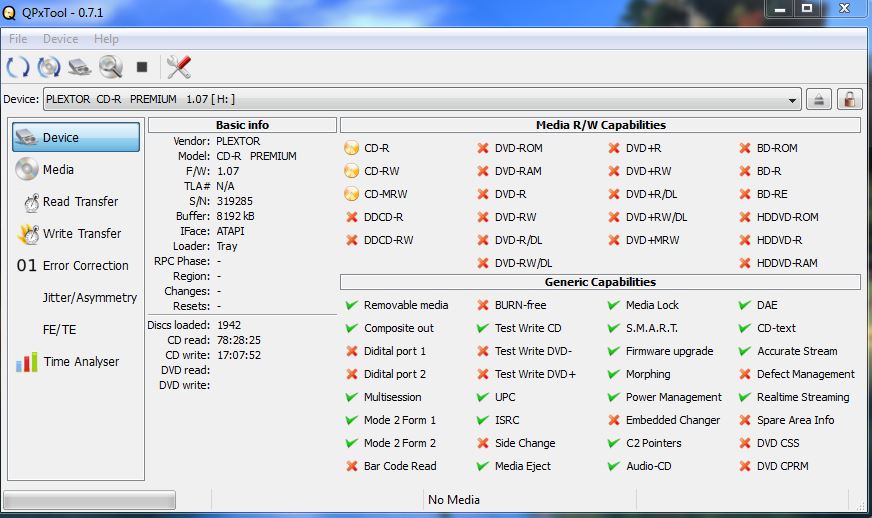Click the red cross next to BD-ROM
Viewport: 872px width, 518px height.
click(x=745, y=148)
